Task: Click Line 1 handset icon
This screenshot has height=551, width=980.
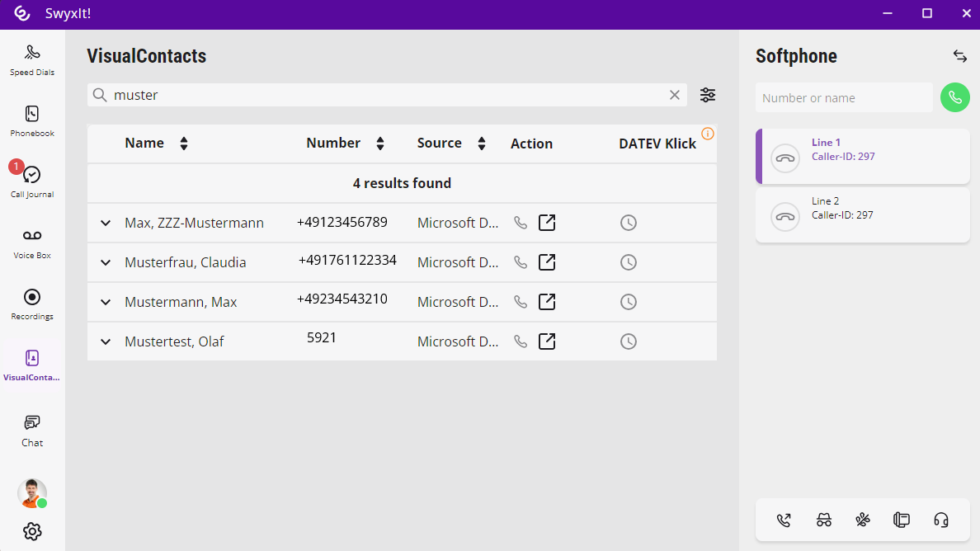Action: [x=785, y=158]
